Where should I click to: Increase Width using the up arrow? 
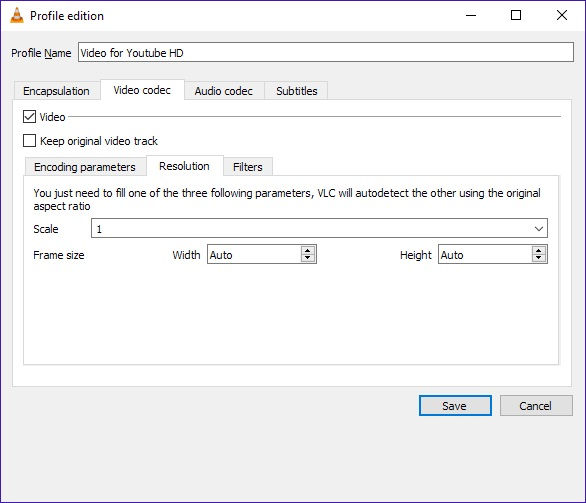pos(308,250)
